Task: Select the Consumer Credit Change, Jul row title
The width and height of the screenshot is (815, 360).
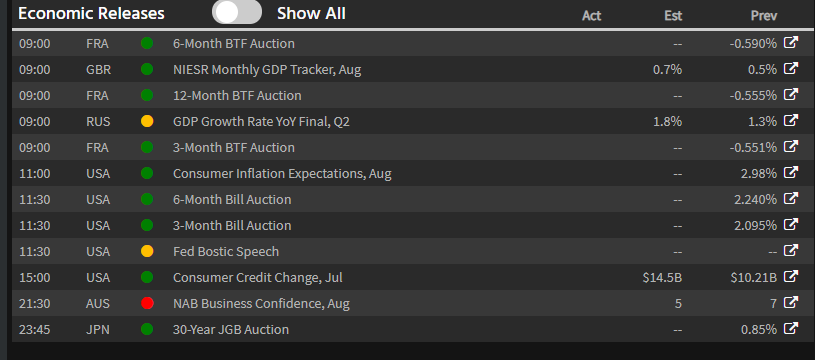Action: click(x=258, y=277)
